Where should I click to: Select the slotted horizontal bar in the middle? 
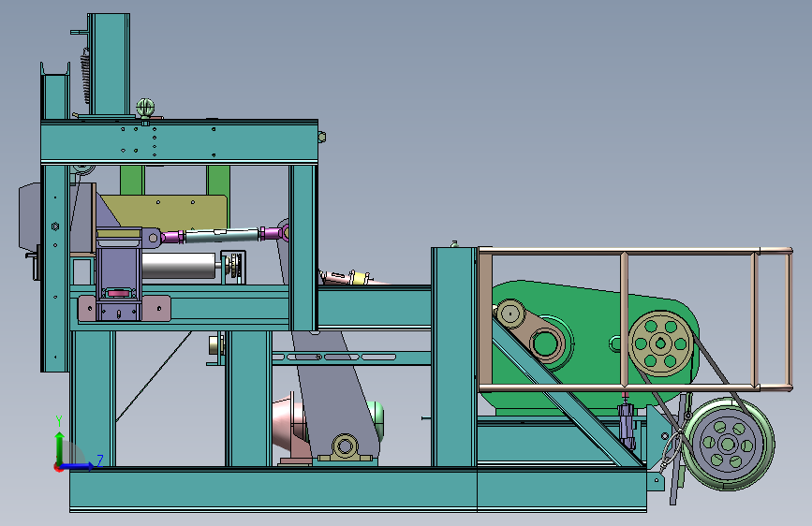coord(351,358)
